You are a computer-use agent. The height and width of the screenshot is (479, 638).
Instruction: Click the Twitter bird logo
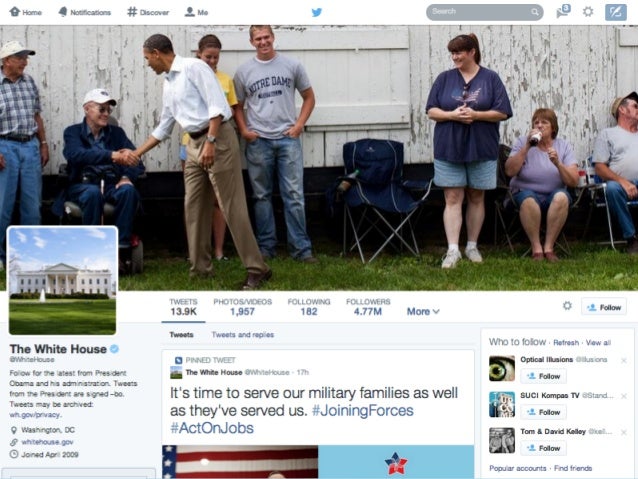coord(317,12)
